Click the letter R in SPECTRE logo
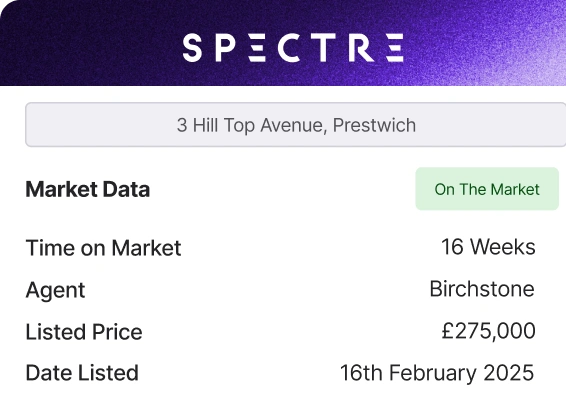 click(x=361, y=48)
